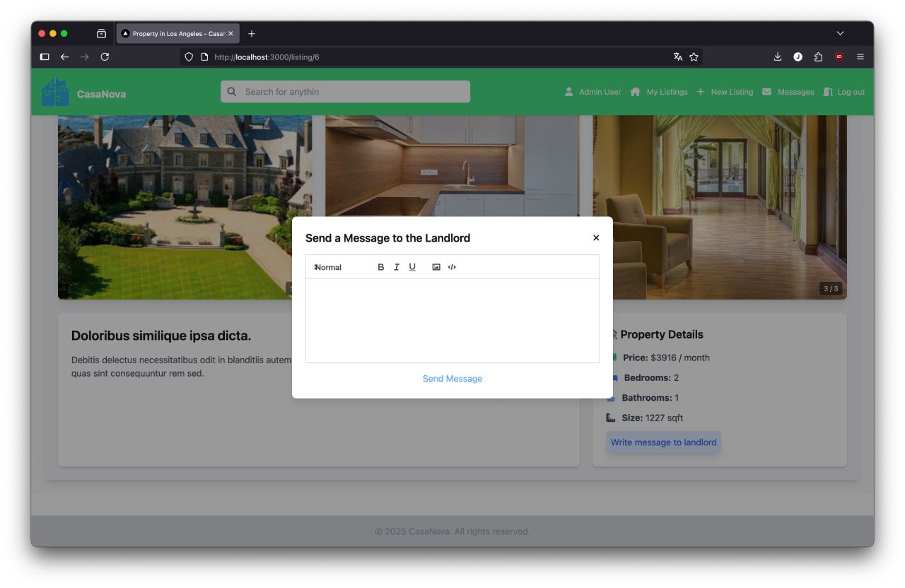Click inside the message text area
Image resolution: width=905 pixels, height=588 pixels.
pos(452,319)
